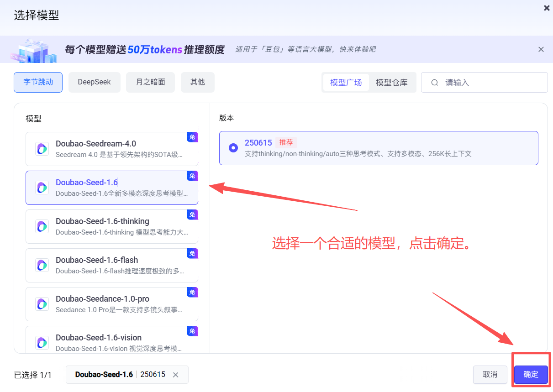Click the 免 badge on Doubao-Seed-1.6-flash
Viewport: 553px width, 392px height.
[x=192, y=253]
